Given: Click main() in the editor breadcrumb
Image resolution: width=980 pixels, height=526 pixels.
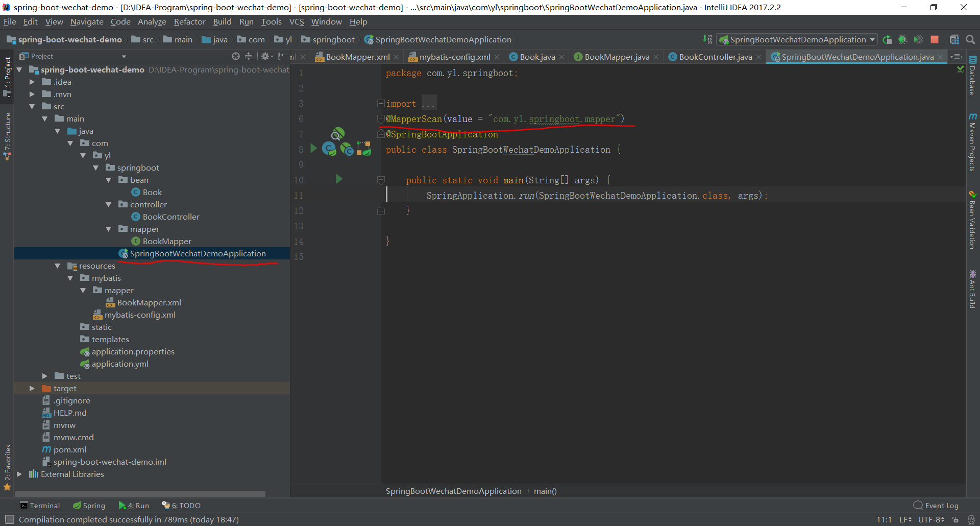Looking at the screenshot, I should point(545,491).
